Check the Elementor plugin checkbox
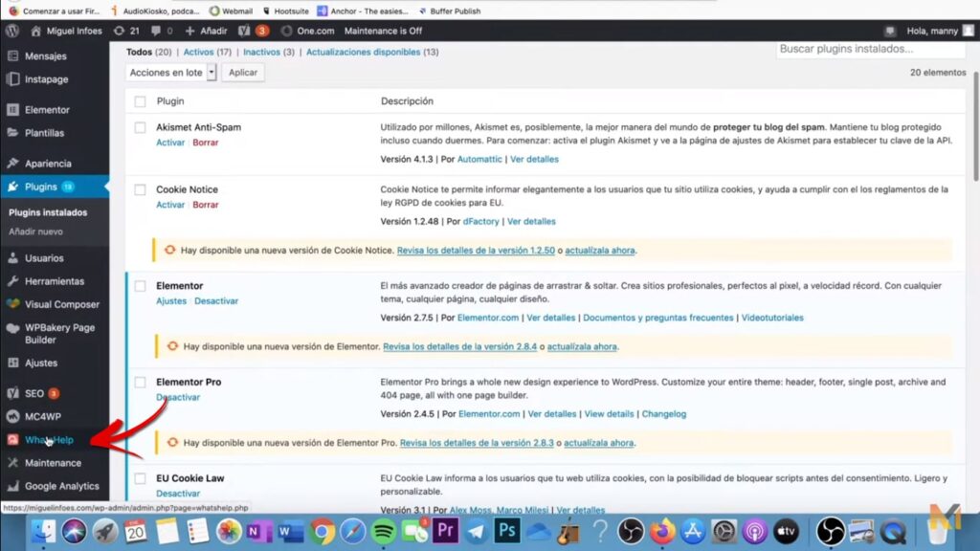980x551 pixels. pos(140,286)
